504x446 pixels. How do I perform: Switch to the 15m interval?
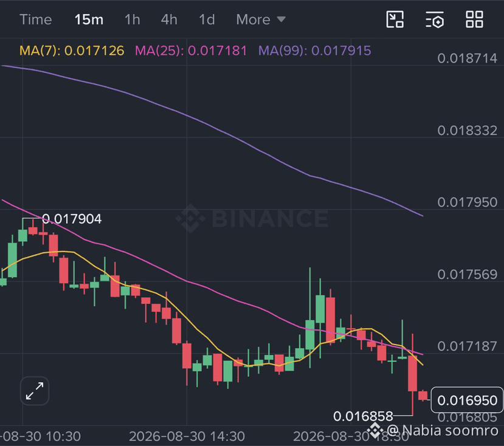[89, 19]
